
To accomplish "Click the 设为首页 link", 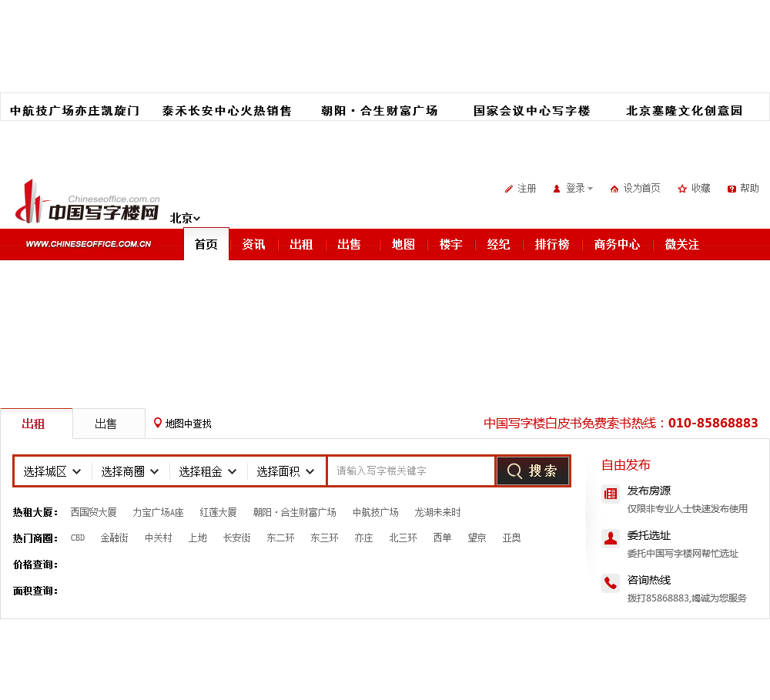I will click(642, 189).
